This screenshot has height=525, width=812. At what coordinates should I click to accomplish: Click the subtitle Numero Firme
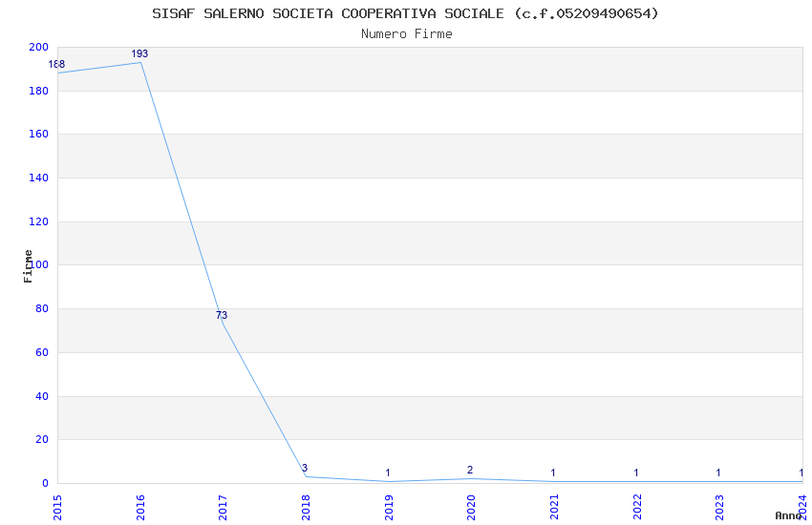click(407, 34)
